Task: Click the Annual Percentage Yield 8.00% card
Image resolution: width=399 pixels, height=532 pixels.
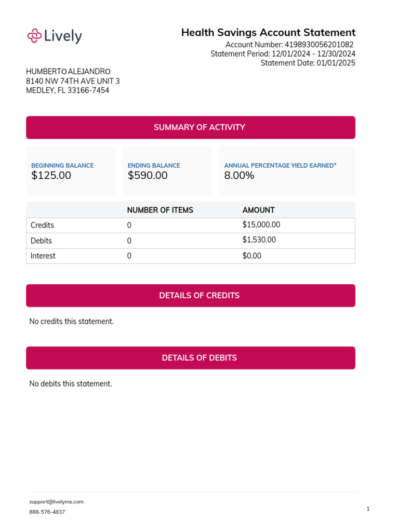Action: [287, 171]
